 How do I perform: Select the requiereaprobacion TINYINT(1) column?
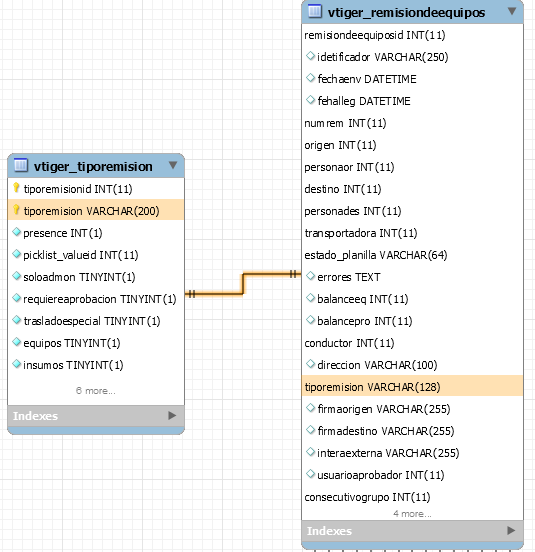point(96,299)
